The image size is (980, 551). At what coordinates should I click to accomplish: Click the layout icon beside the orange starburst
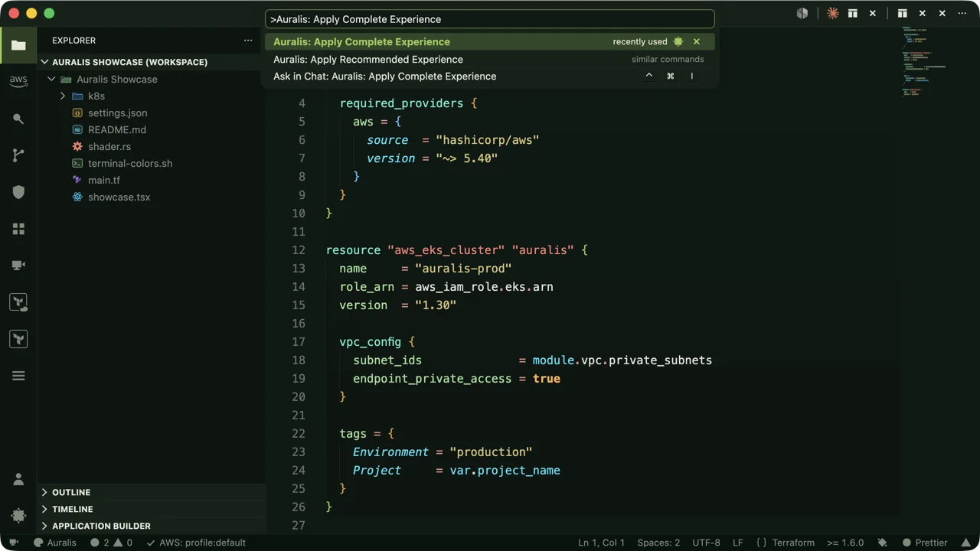(x=852, y=13)
